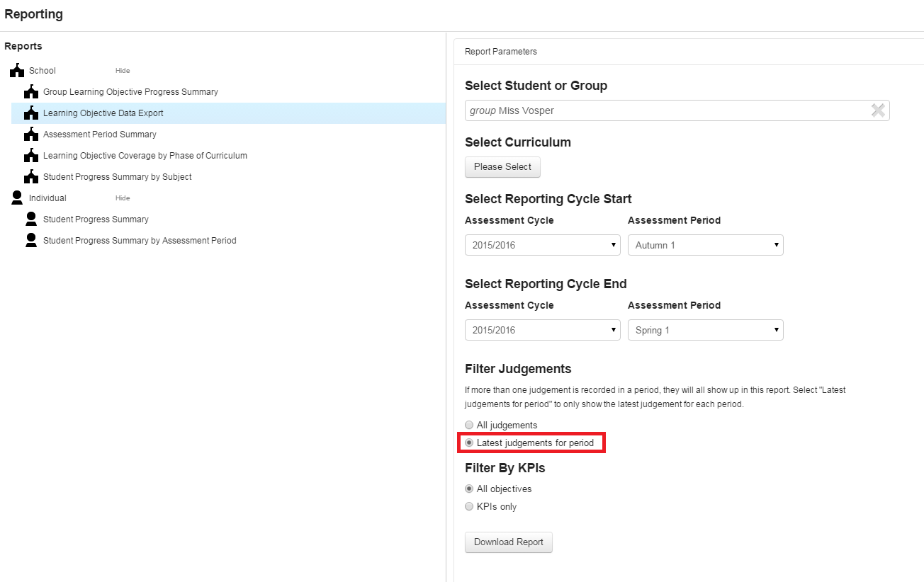Open the Learning Objective Data Export report
Viewport: 924px width, 582px height.
coord(103,113)
